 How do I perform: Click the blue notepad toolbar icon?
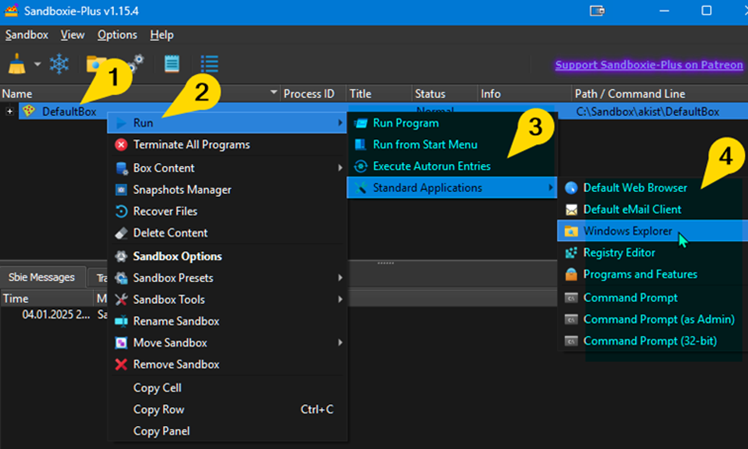coord(172,63)
